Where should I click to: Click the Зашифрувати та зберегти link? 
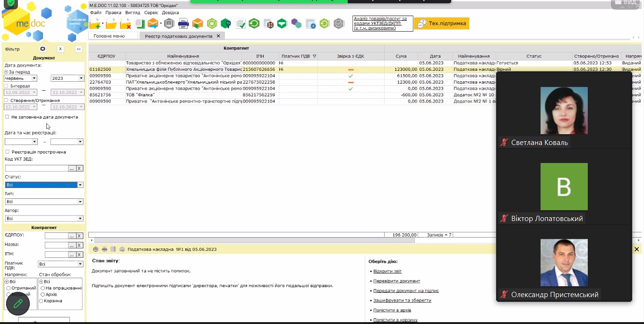coord(402,300)
